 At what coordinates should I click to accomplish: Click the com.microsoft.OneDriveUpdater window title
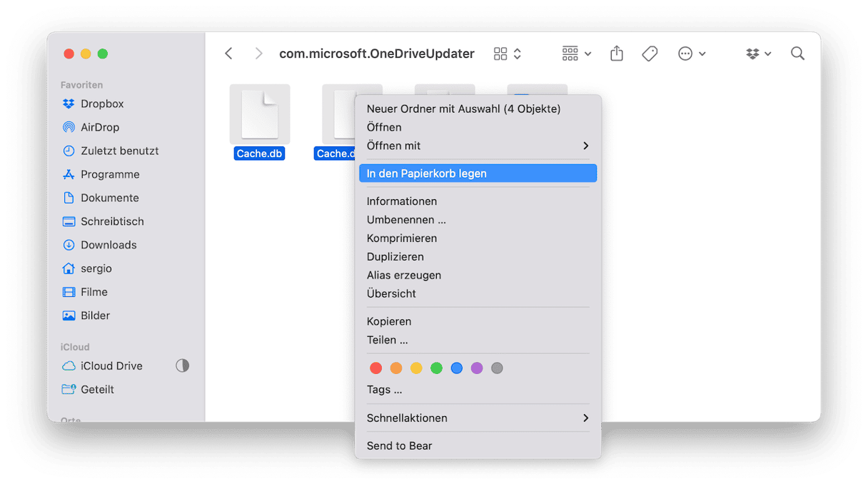tap(377, 54)
